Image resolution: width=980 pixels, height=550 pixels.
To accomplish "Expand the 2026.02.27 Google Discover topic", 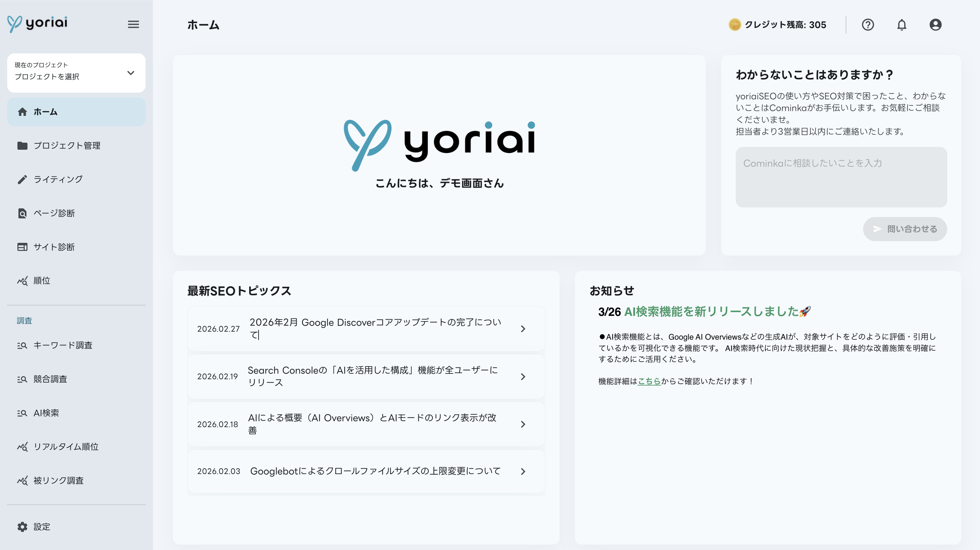I will point(523,329).
